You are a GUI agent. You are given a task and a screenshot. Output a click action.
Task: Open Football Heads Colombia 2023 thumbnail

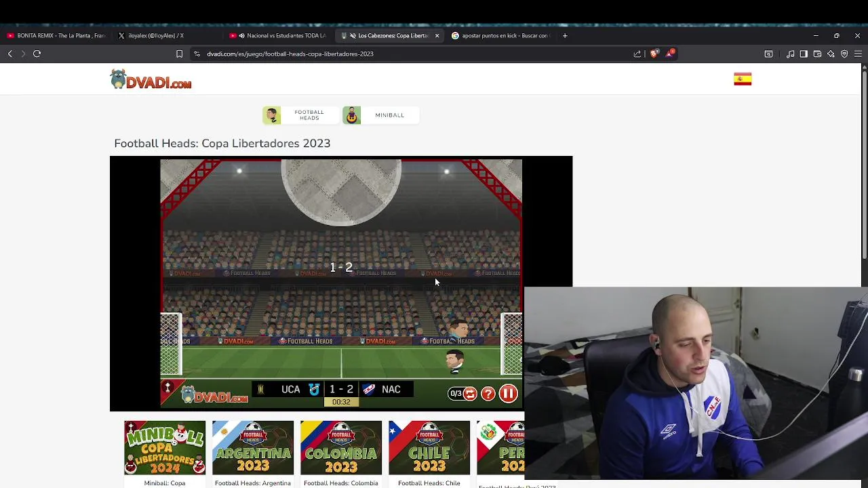click(x=341, y=448)
